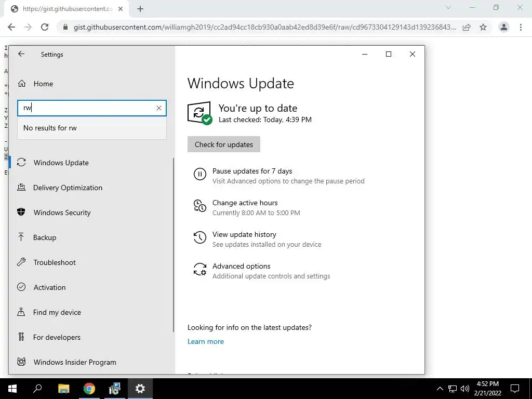Open Chrome three-dot menu
This screenshot has width=532, height=399.
pos(521,27)
